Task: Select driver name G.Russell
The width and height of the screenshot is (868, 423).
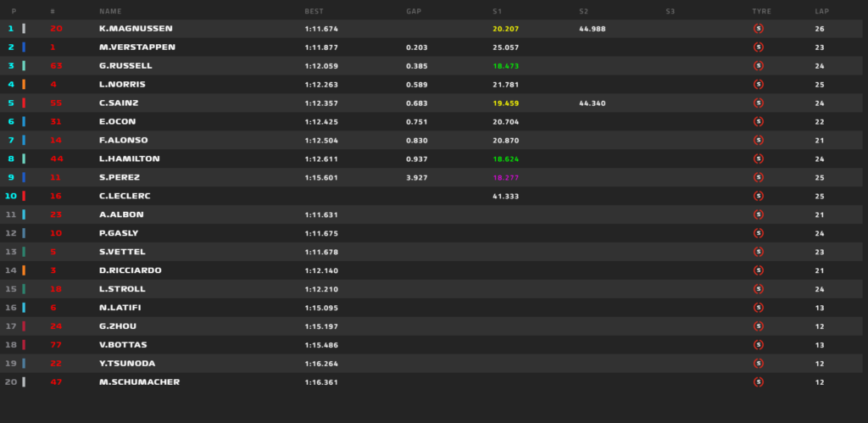Action: [x=124, y=66]
